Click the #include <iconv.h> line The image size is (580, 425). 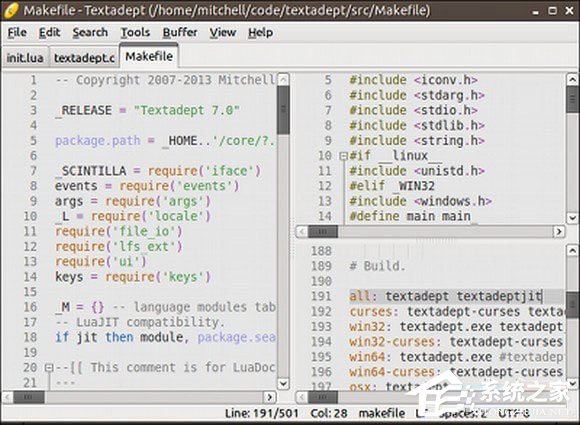coord(414,80)
